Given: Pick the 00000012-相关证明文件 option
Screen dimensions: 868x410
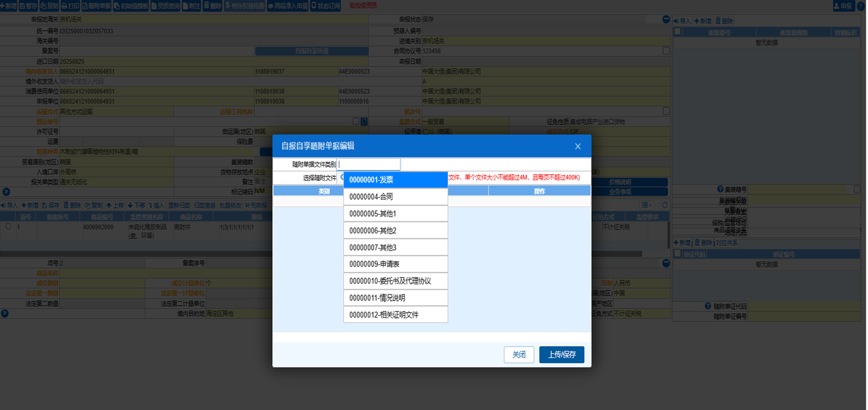Looking at the screenshot, I should (x=395, y=315).
